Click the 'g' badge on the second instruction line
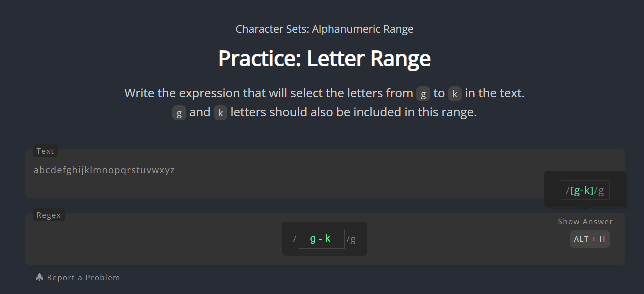Screen dimensions: 644x294 point(179,113)
